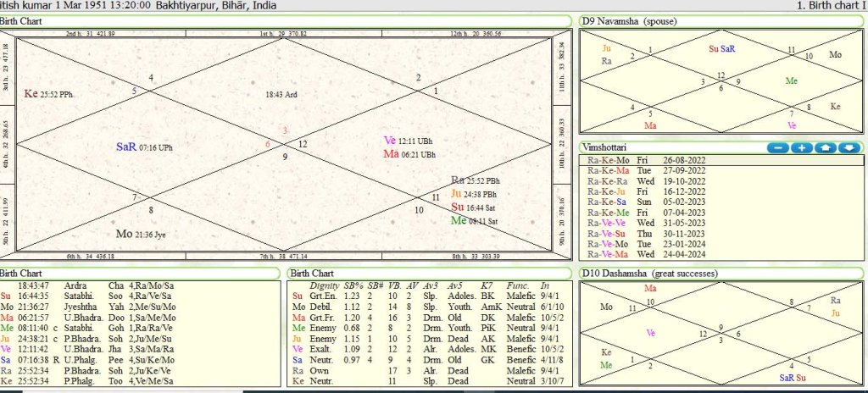Open the D10 Dashamsha panel title
The image size is (868, 393).
pos(651,274)
